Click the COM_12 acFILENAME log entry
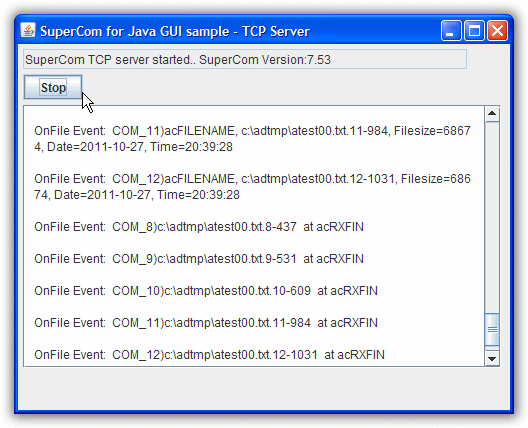The width and height of the screenshot is (528, 428). tap(252, 187)
